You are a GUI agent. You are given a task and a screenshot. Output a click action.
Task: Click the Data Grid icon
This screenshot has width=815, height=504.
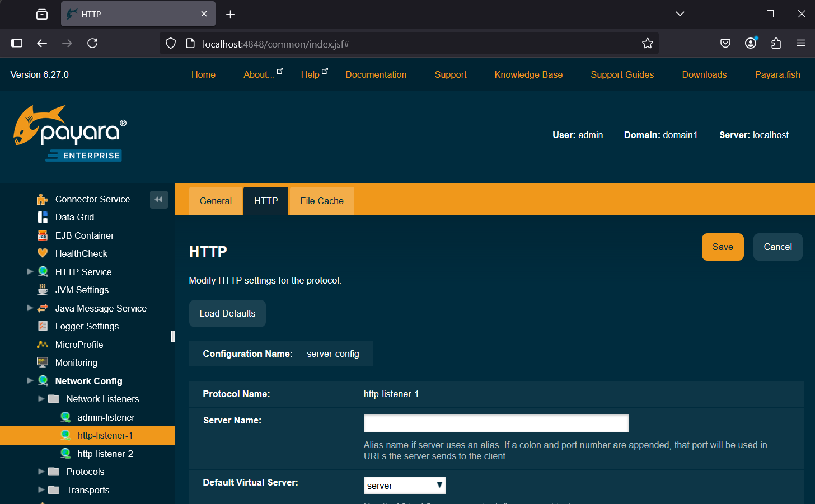point(43,217)
